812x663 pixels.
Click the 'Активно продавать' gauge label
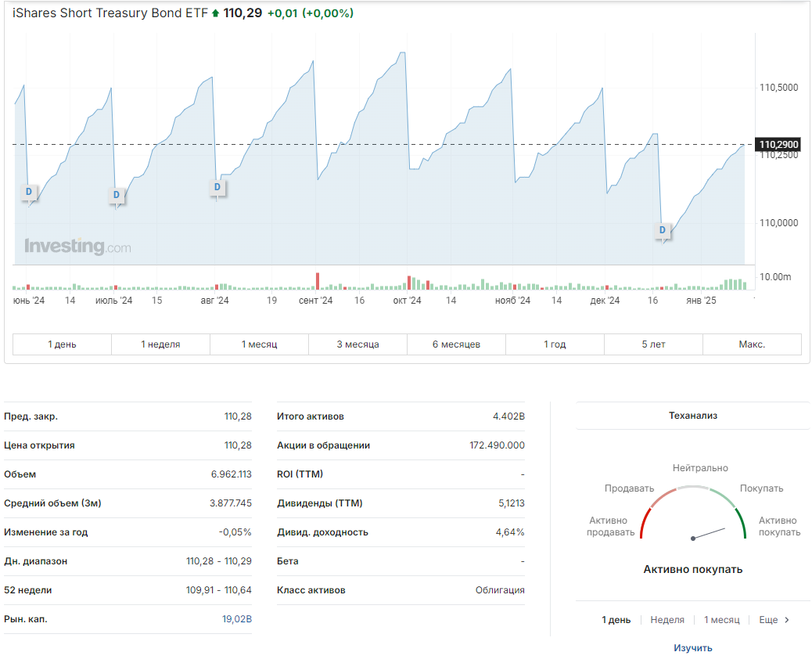tap(610, 526)
